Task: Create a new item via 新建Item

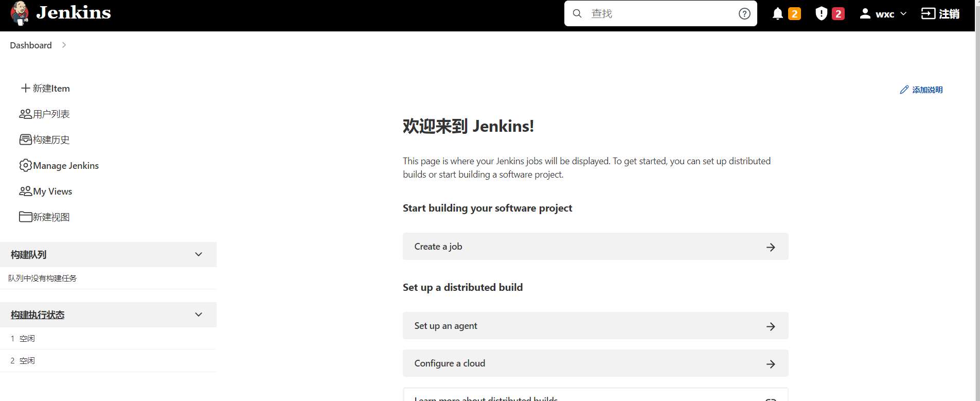Action: click(51, 89)
